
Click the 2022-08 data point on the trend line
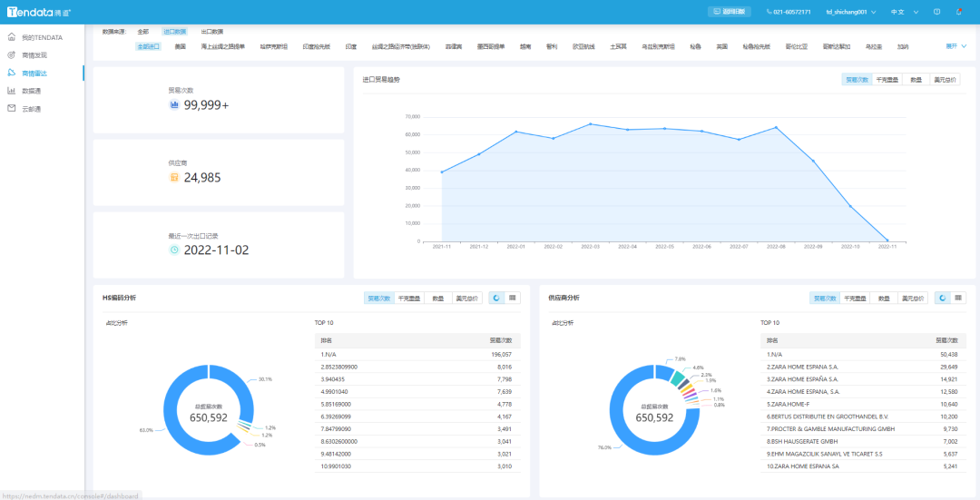tap(776, 128)
